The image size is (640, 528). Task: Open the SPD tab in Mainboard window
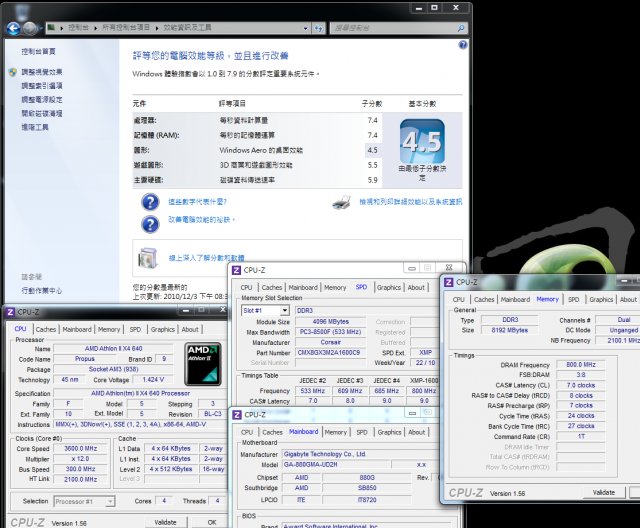coord(362,432)
